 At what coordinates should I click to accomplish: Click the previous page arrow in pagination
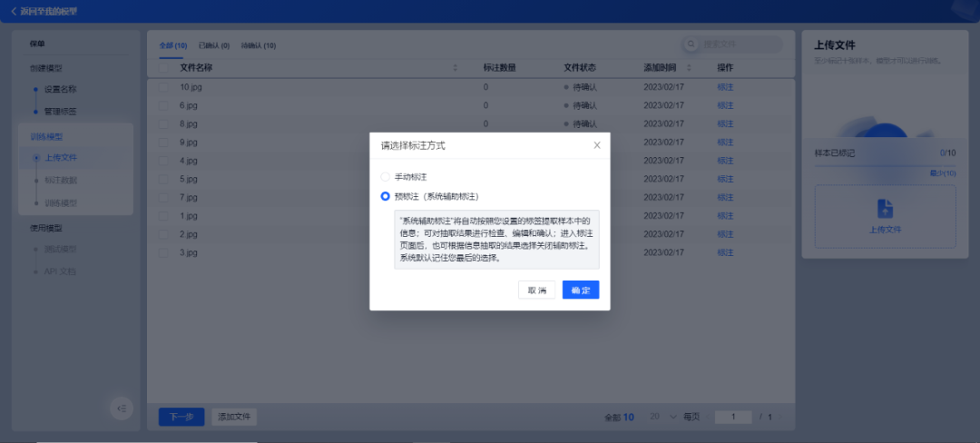(x=706, y=417)
